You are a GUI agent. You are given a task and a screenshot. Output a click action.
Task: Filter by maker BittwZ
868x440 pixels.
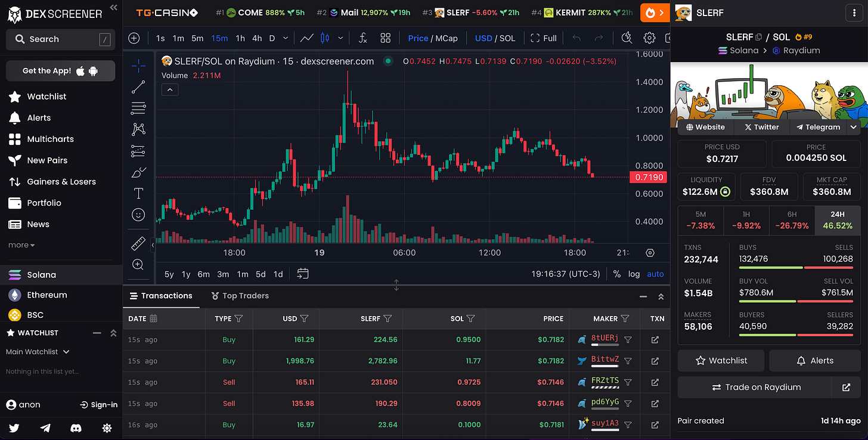(628, 361)
